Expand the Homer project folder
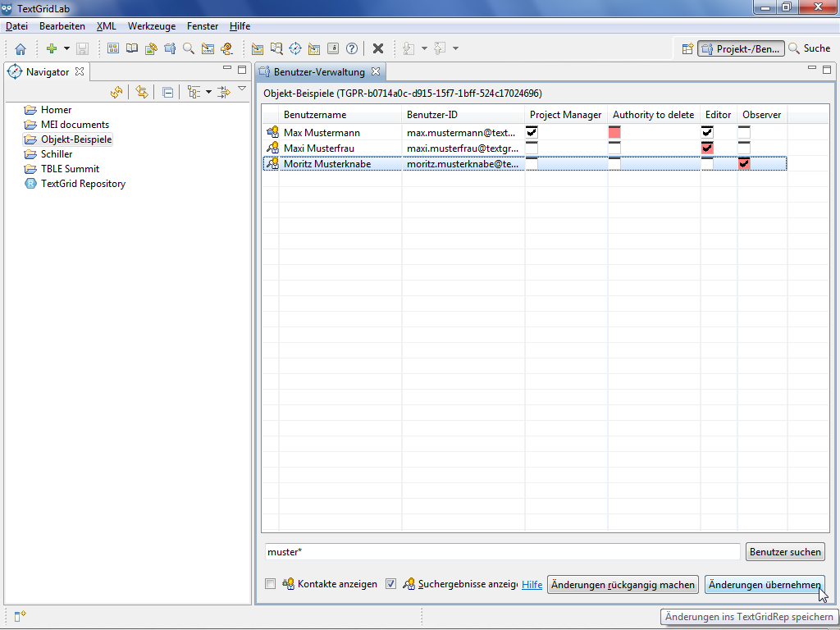Screen dimensions: 840x630 coord(30,110)
